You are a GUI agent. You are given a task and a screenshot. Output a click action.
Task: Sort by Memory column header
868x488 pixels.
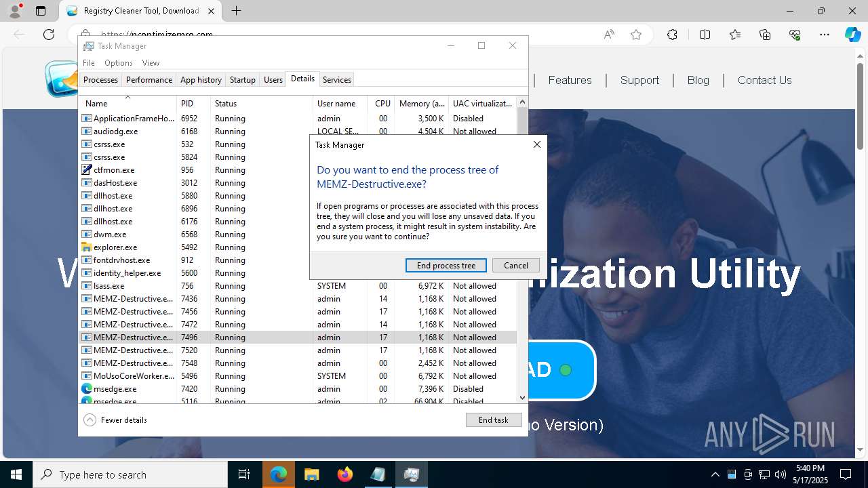pos(422,104)
